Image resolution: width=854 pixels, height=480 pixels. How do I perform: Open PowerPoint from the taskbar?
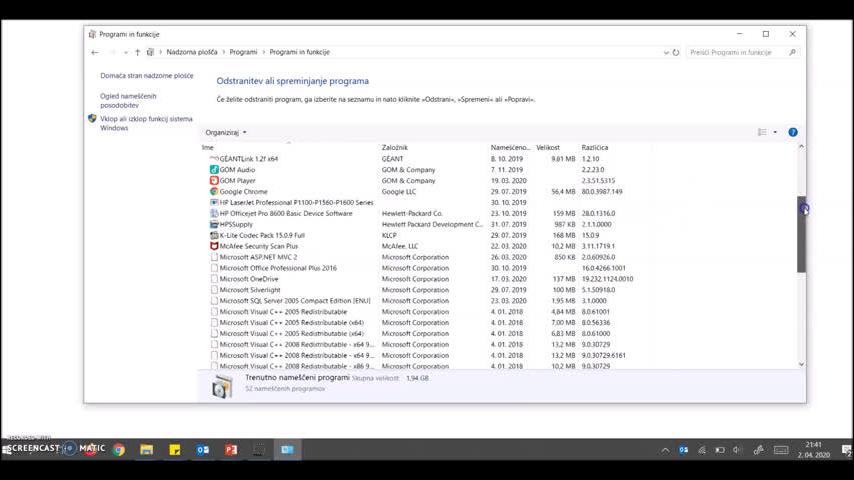(231, 450)
